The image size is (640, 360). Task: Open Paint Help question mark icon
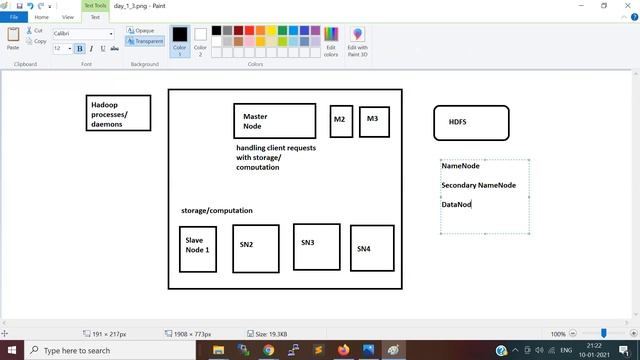point(634,17)
